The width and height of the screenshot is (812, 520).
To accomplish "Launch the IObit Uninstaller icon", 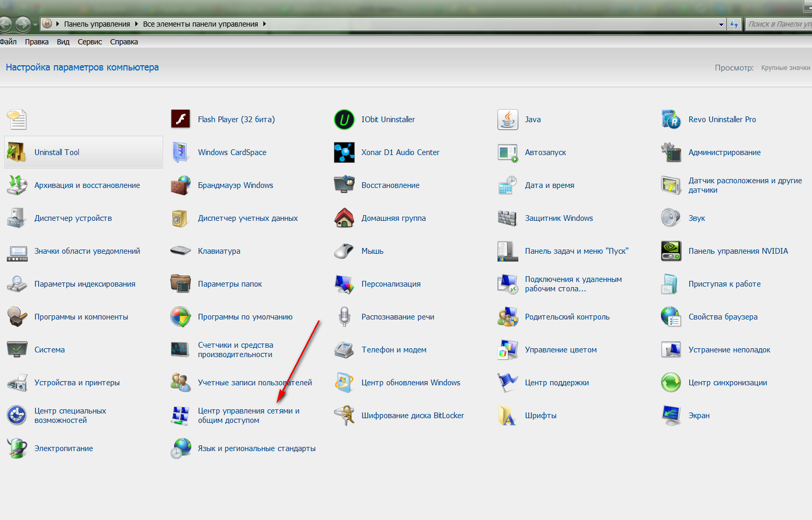I will 344,120.
